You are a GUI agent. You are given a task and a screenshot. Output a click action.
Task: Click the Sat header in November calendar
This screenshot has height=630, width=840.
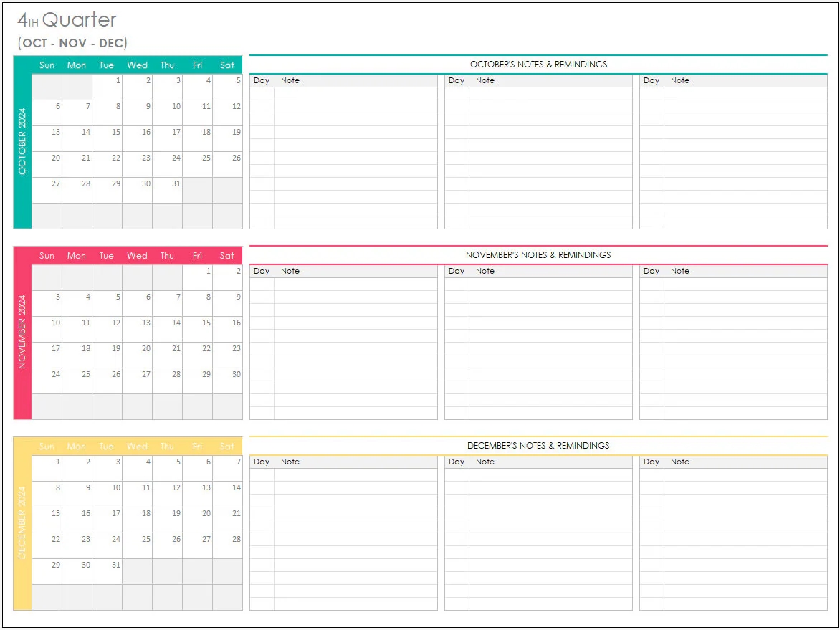pyautogui.click(x=227, y=256)
